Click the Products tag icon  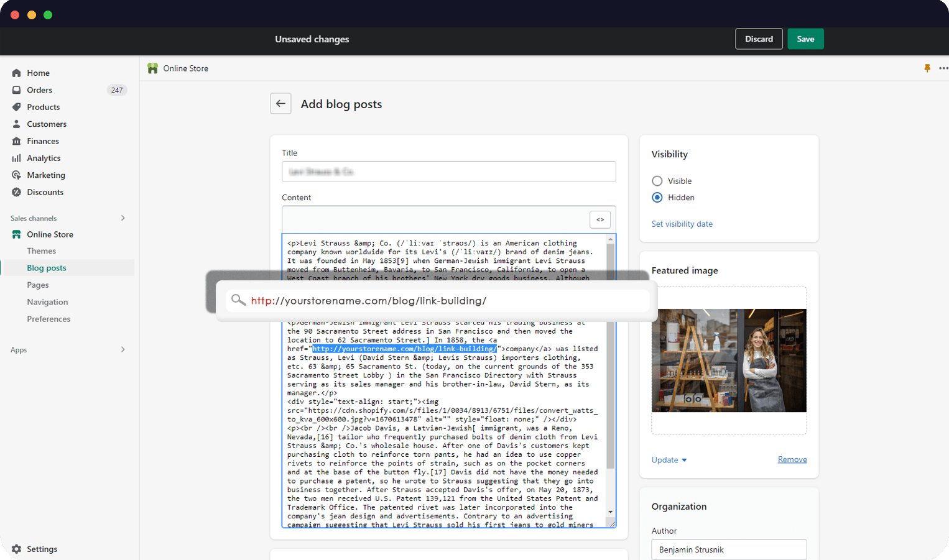click(17, 107)
